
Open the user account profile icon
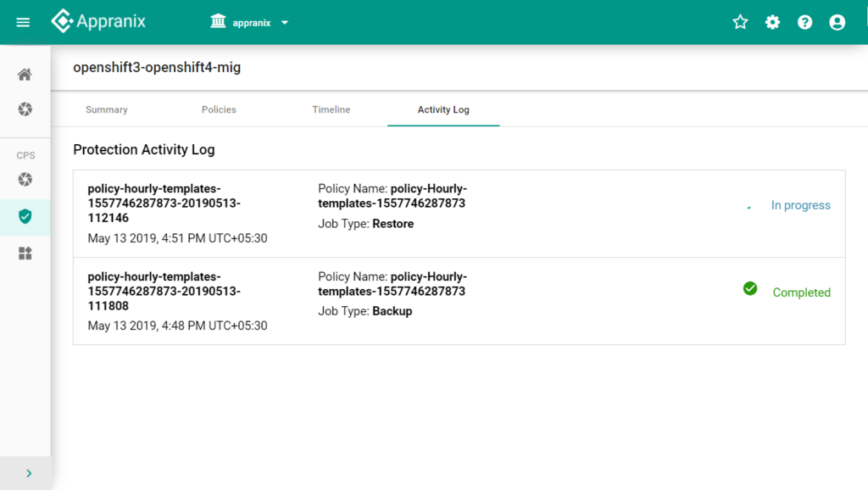(x=837, y=22)
